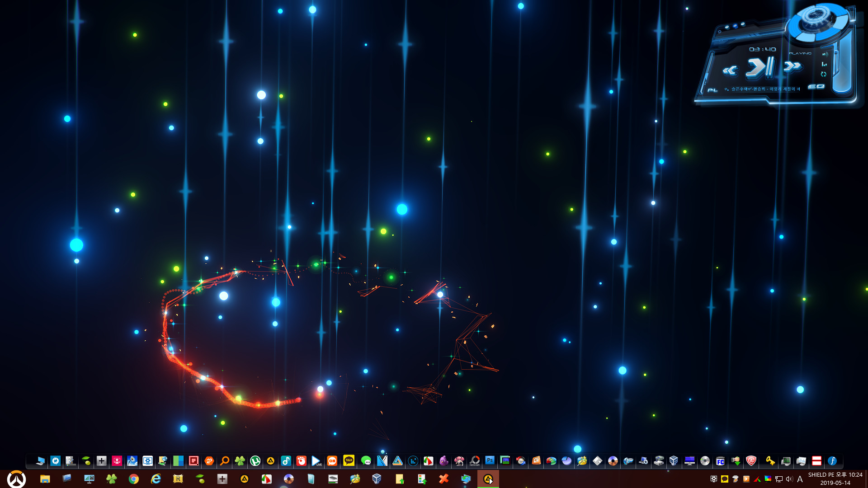Launch uTorrent from the dock
868x488 pixels.
[x=255, y=461]
